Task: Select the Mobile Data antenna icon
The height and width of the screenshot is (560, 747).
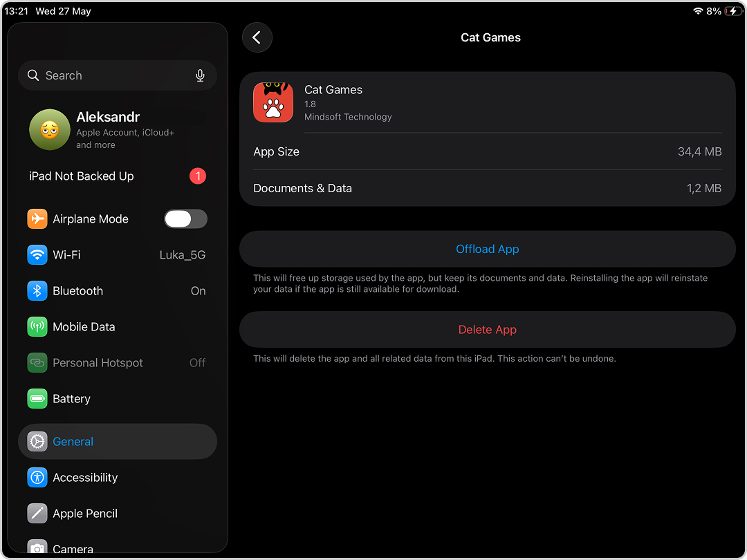Action: pos(37,326)
